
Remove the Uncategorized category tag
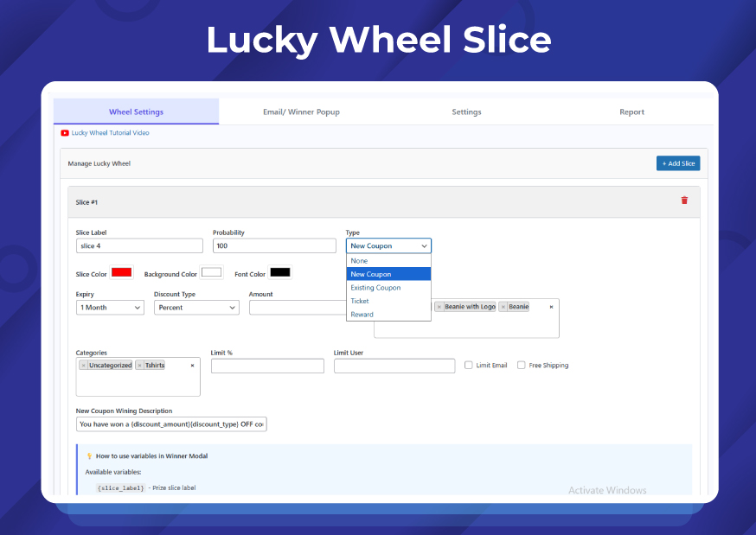pos(83,366)
